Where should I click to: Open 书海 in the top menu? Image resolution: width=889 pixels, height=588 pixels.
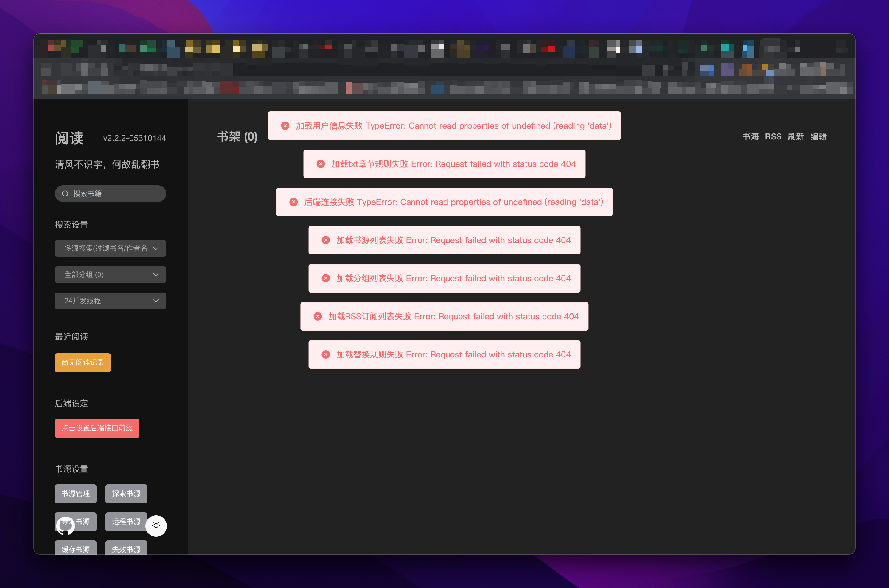pyautogui.click(x=750, y=136)
